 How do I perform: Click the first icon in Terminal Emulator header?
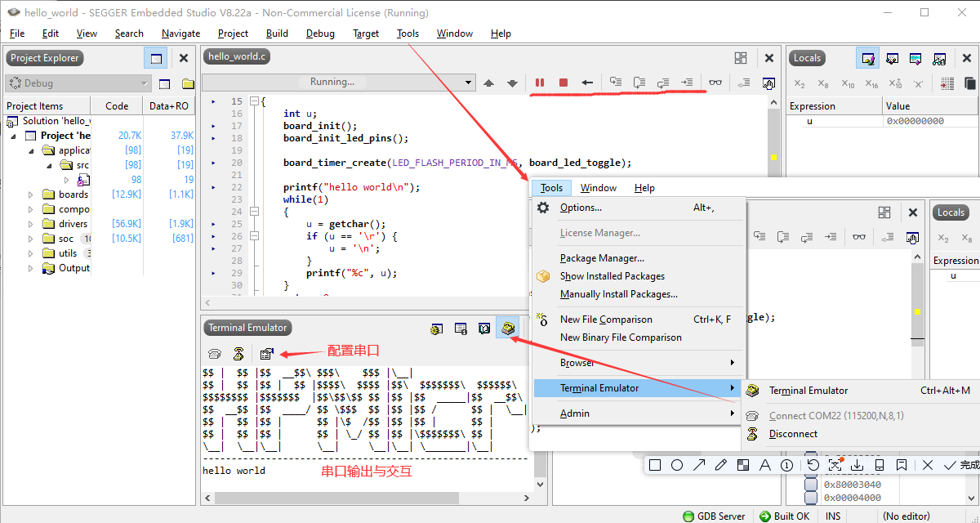pyautogui.click(x=437, y=329)
